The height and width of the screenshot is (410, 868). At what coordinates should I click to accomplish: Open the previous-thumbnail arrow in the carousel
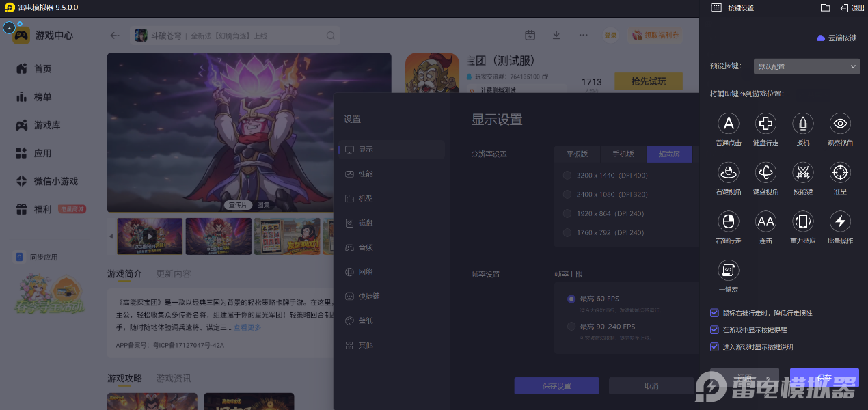pyautogui.click(x=111, y=236)
